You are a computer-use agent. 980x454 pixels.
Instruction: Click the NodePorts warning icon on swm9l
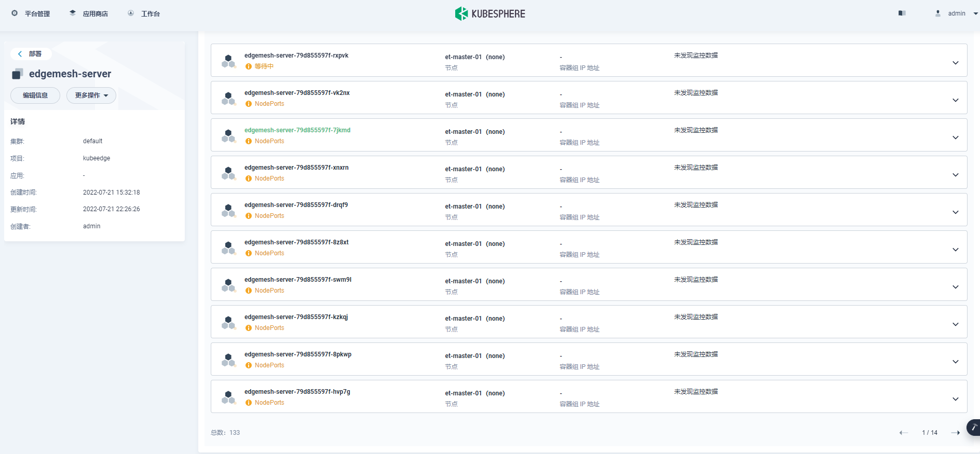pos(249,291)
